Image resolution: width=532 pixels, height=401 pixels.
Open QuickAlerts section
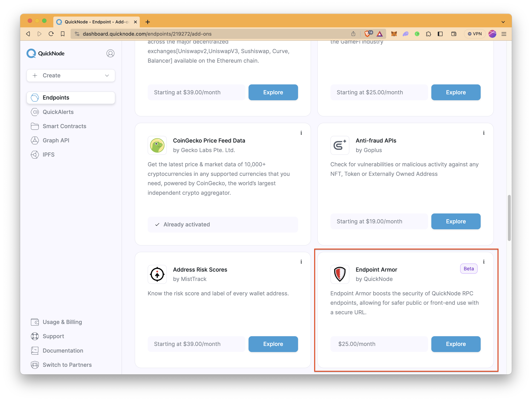pos(58,112)
